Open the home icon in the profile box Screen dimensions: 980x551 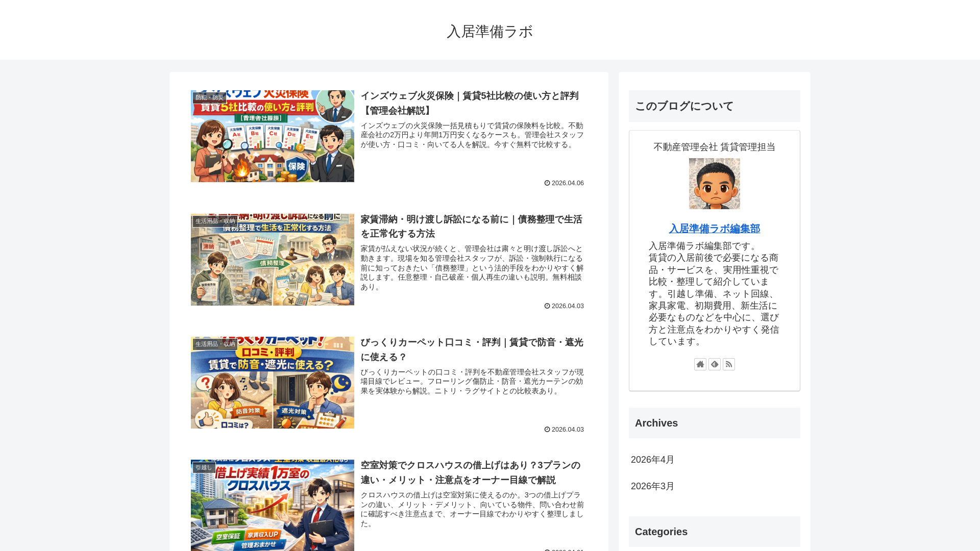700,364
